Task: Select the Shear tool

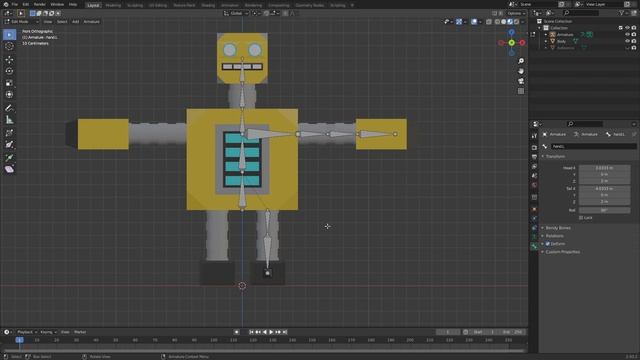Action: [9, 169]
